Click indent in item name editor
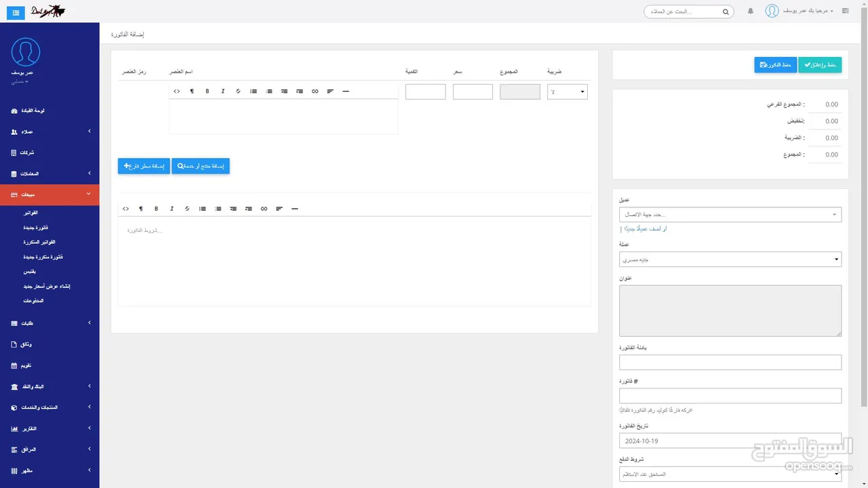This screenshot has height=488, width=868. [x=300, y=91]
